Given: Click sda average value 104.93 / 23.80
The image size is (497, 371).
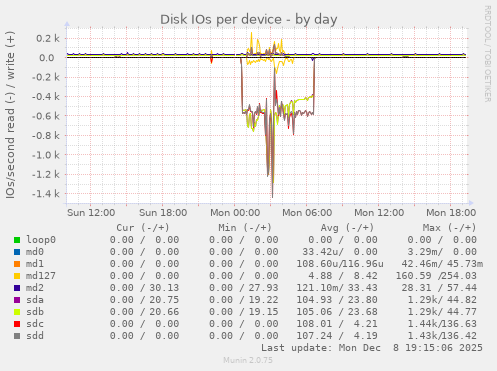Looking at the screenshot, I should pyautogui.click(x=337, y=300).
